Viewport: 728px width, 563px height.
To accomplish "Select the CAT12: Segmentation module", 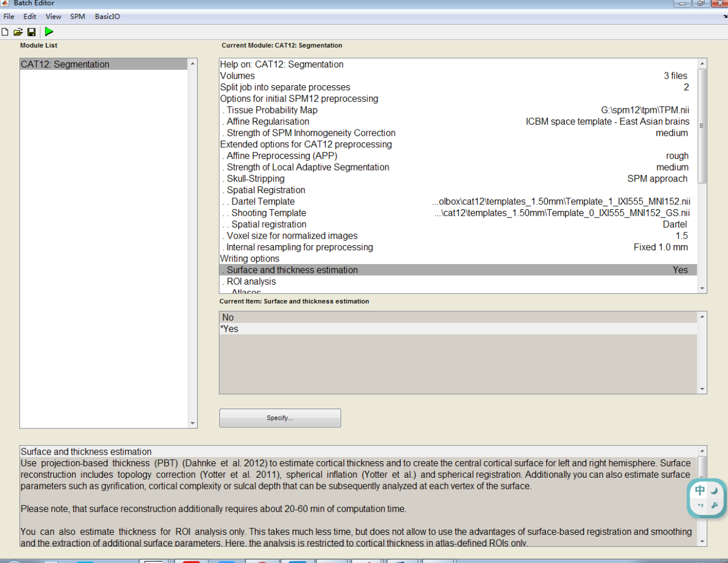I will [x=104, y=64].
